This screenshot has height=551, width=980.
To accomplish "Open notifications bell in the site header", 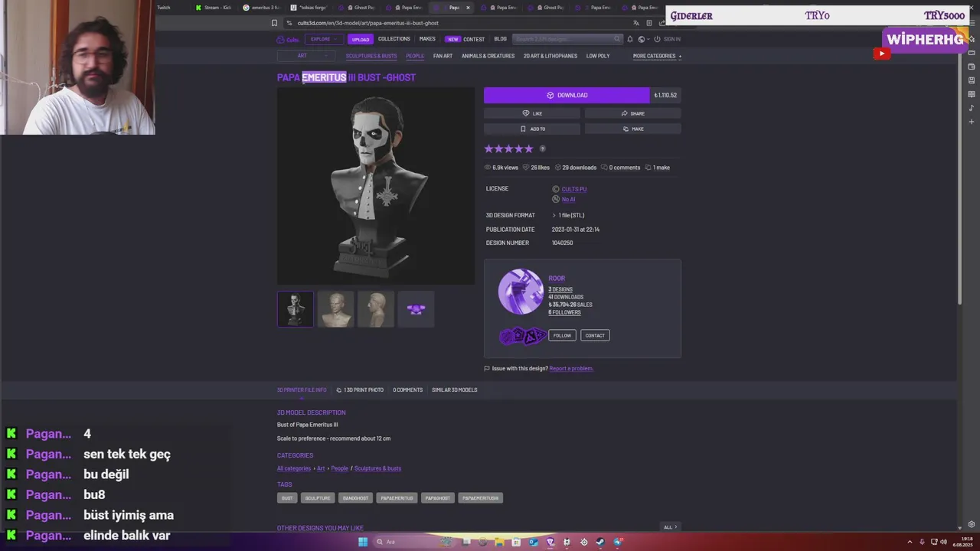I will click(x=630, y=39).
